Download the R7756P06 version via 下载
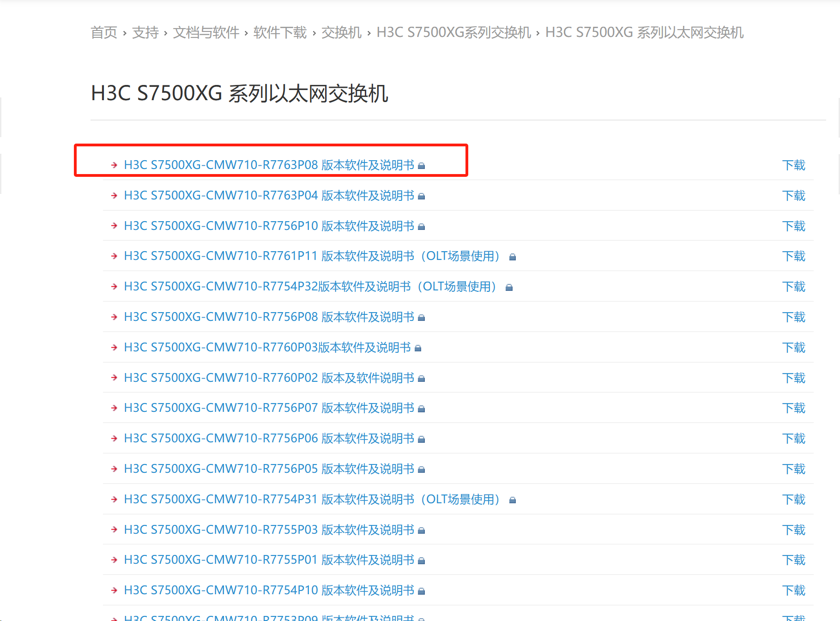 (794, 438)
